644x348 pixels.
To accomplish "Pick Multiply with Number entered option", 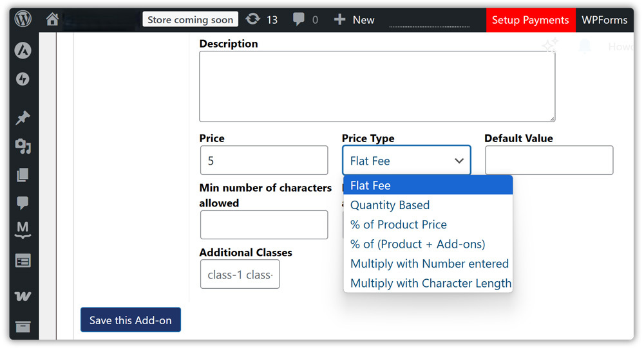I will [x=428, y=264].
